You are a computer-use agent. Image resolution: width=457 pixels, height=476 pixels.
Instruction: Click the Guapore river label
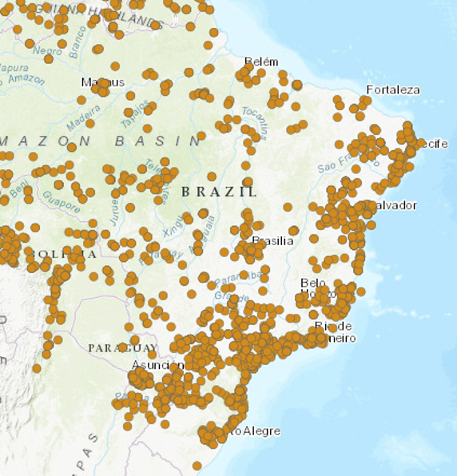[62, 202]
